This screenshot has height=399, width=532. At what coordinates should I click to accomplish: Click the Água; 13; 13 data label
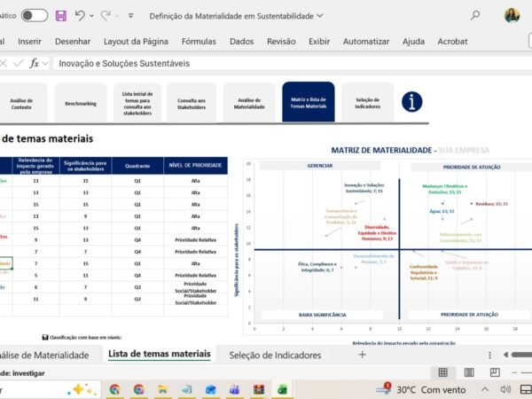(x=442, y=211)
